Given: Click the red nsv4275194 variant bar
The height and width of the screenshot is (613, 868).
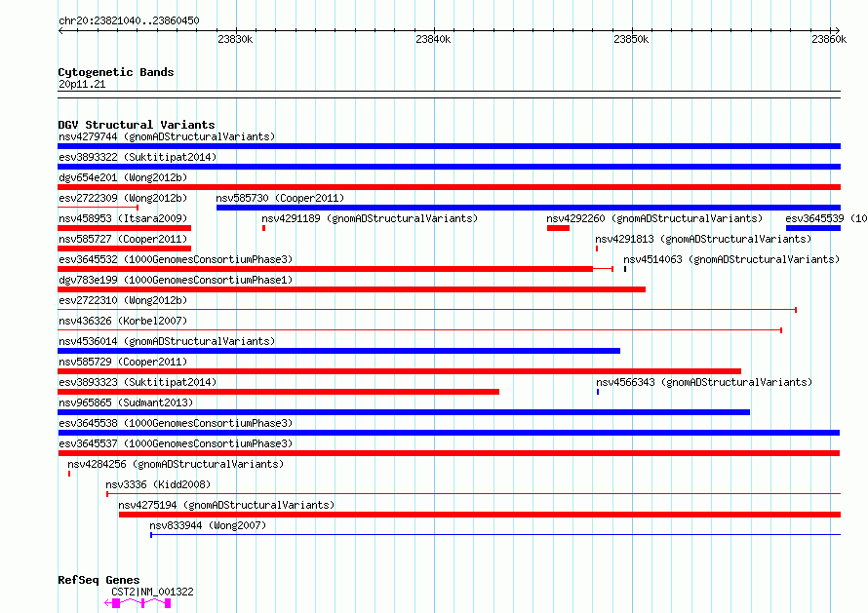Looking at the screenshot, I should pos(480,515).
